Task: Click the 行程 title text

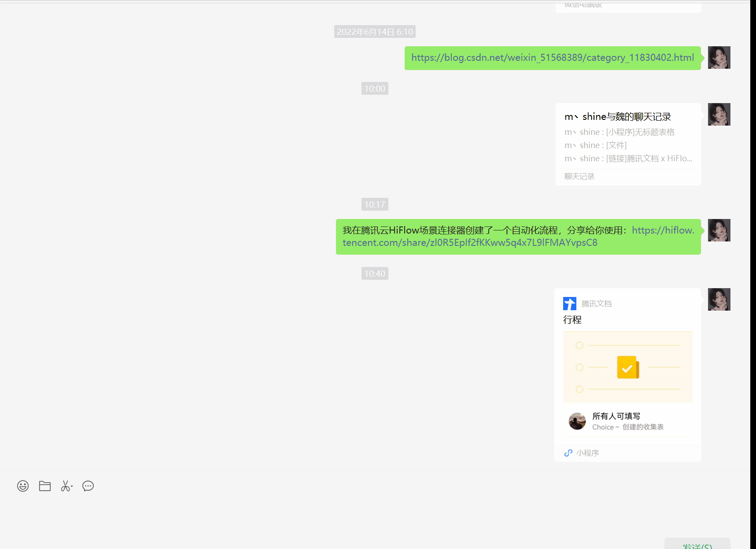Action: click(x=572, y=319)
